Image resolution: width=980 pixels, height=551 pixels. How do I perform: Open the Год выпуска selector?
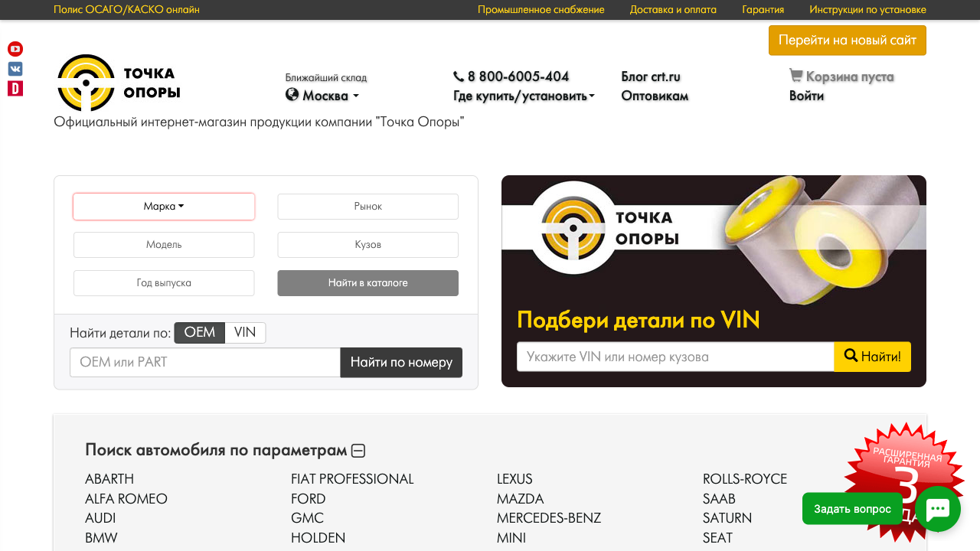pyautogui.click(x=164, y=283)
